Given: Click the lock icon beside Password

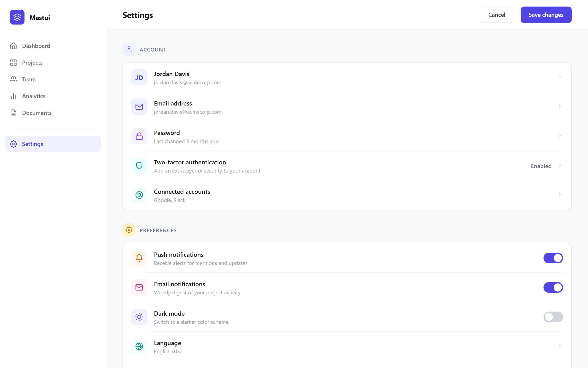Looking at the screenshot, I should point(139,136).
